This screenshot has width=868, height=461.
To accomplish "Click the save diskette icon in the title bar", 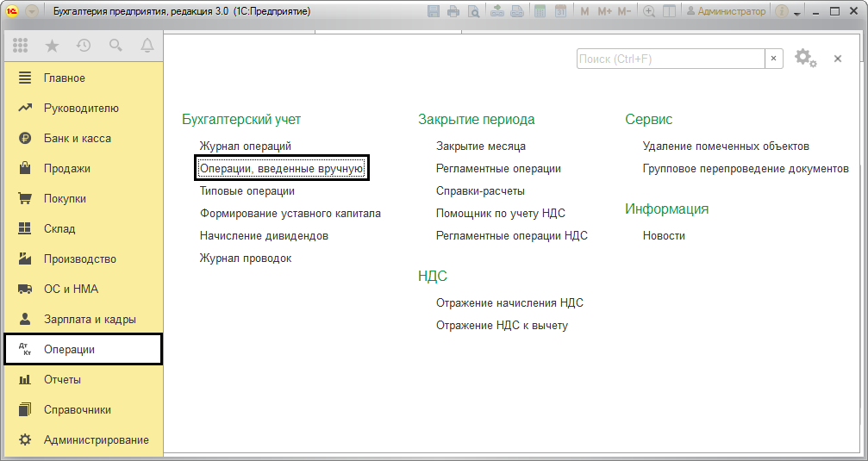I will click(434, 12).
